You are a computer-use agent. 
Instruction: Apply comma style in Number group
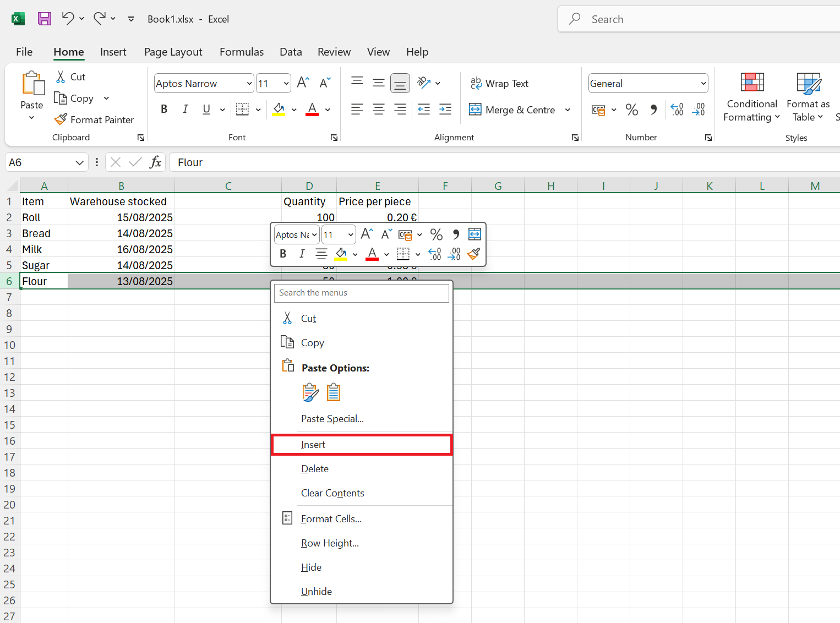[x=653, y=110]
